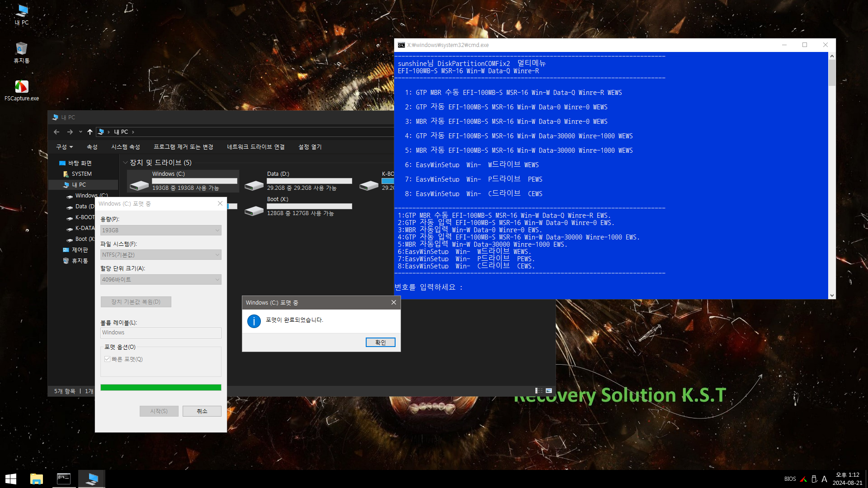Click 네트워크 드라이브 연결 toolbar item
The width and height of the screenshot is (868, 488).
pyautogui.click(x=256, y=147)
